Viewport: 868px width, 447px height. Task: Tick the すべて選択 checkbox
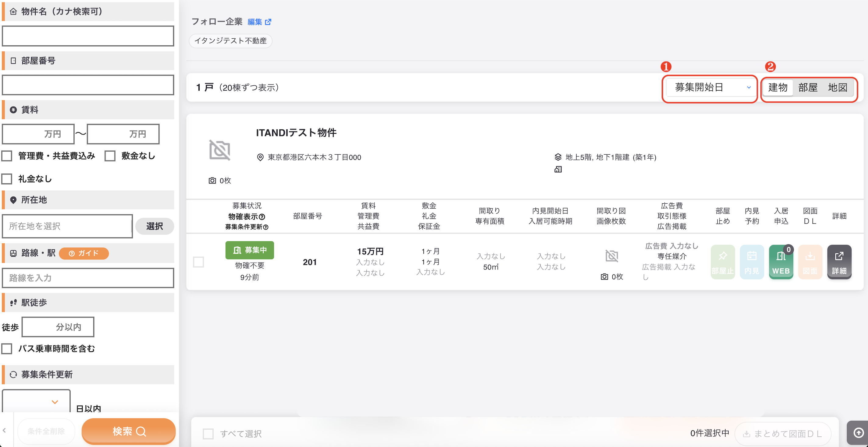click(208, 434)
